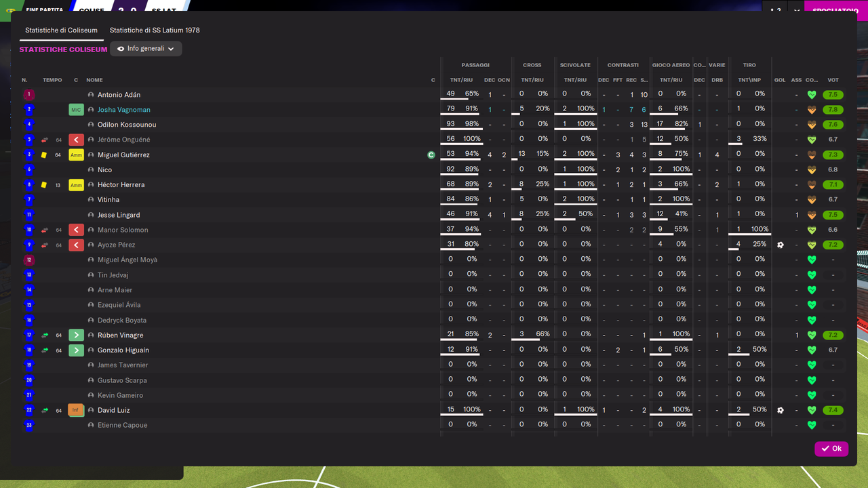868x488 pixels.
Task: Click the Amm badge for Héctor Herrera
Action: (x=76, y=184)
